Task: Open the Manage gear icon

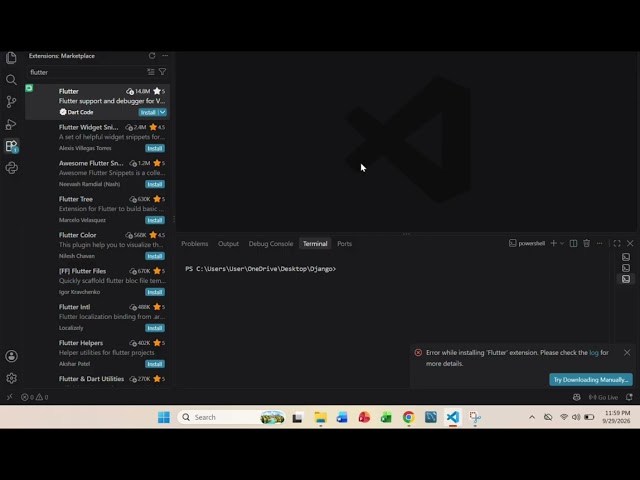Action: [x=11, y=378]
